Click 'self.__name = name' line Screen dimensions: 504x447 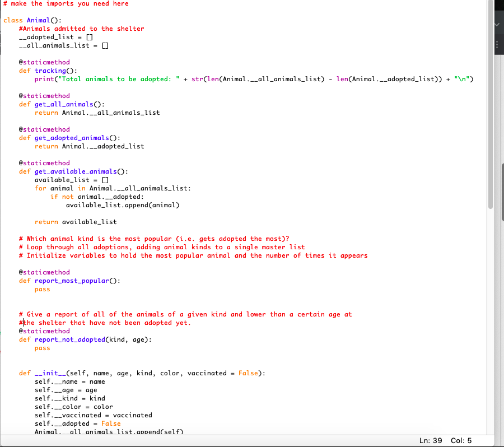pyautogui.click(x=70, y=381)
